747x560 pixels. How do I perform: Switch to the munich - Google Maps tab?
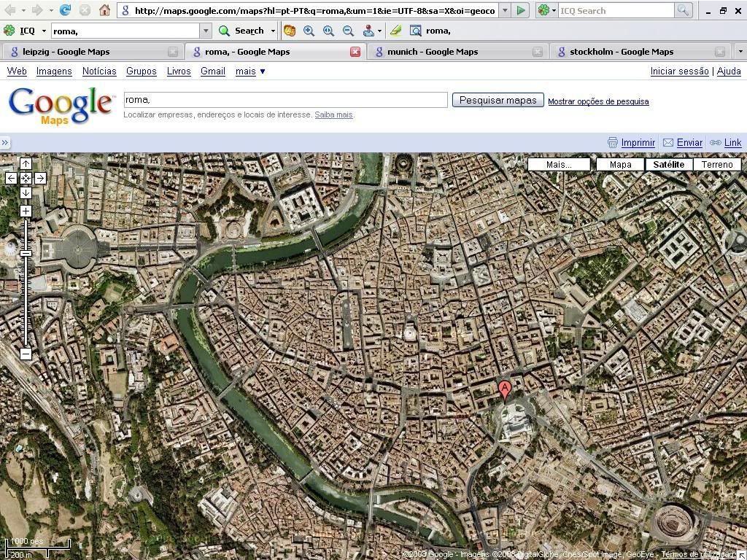coord(433,52)
